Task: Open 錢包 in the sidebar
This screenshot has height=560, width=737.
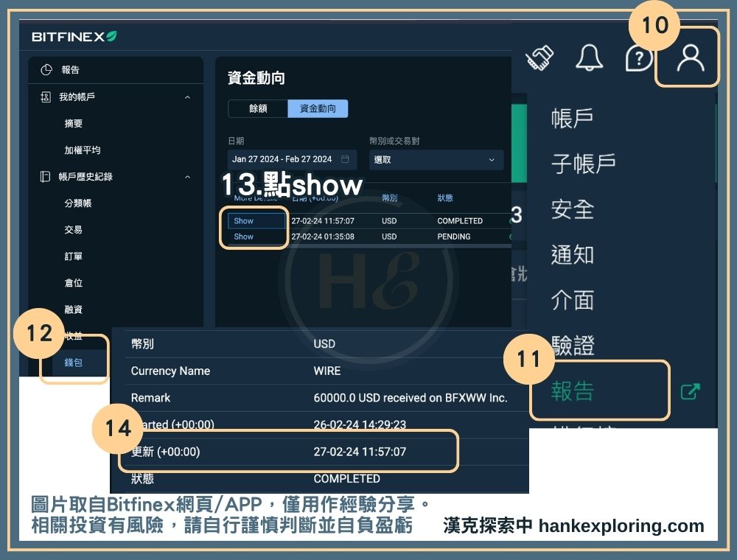Action: point(73,363)
